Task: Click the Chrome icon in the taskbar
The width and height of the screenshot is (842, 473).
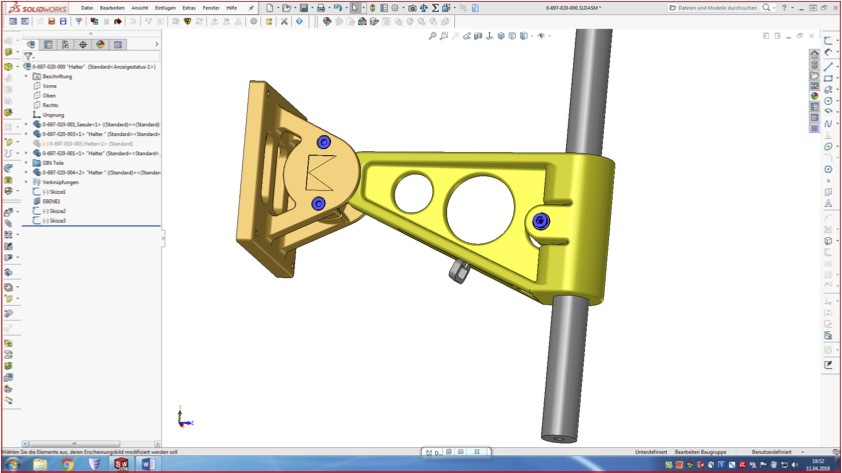Action: coord(68,464)
